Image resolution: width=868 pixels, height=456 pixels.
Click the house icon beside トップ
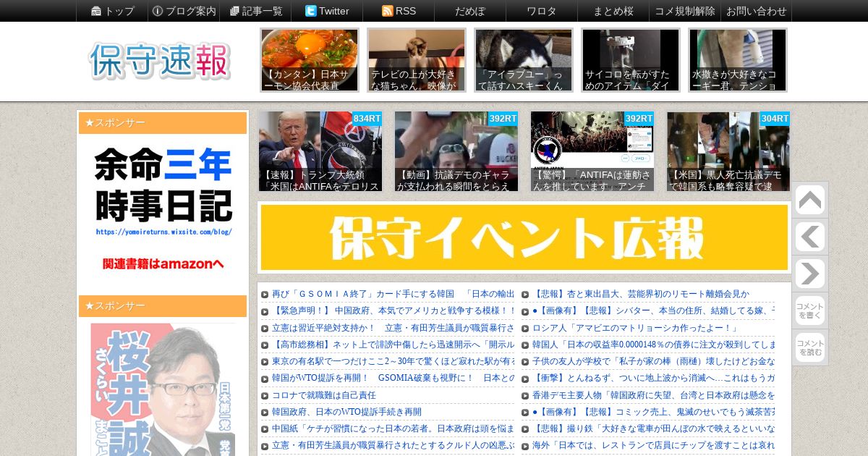click(x=96, y=11)
